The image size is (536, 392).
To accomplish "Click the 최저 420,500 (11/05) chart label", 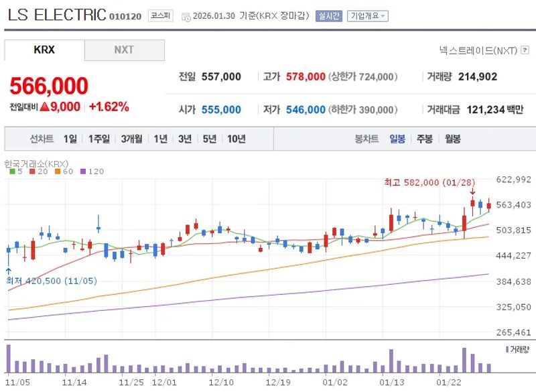I will coord(52,281).
